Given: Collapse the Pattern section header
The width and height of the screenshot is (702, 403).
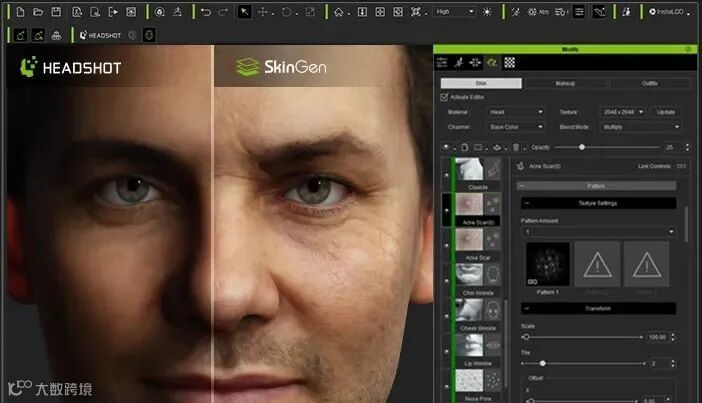Looking at the screenshot, I should pyautogui.click(x=596, y=186).
